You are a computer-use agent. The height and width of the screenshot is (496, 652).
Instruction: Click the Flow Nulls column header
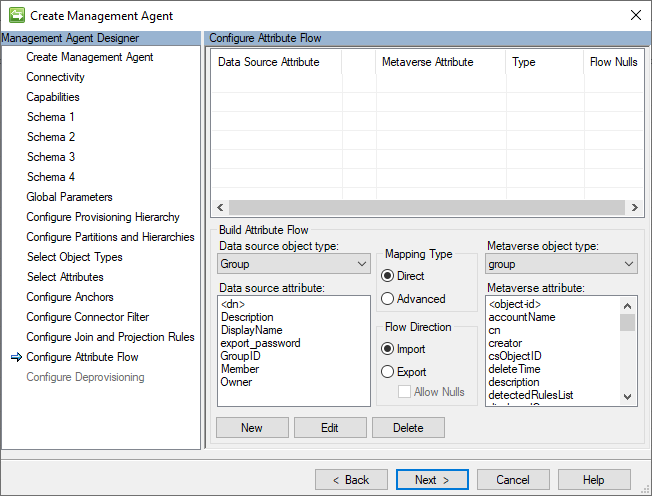tap(614, 62)
